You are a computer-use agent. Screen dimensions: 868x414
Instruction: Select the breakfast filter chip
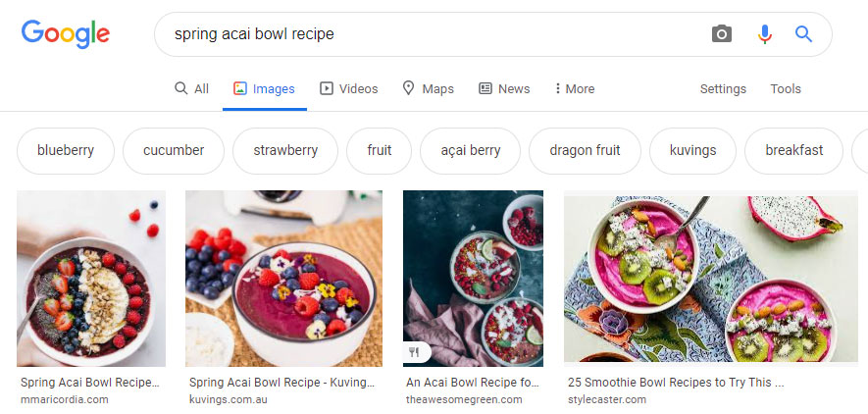(x=793, y=150)
